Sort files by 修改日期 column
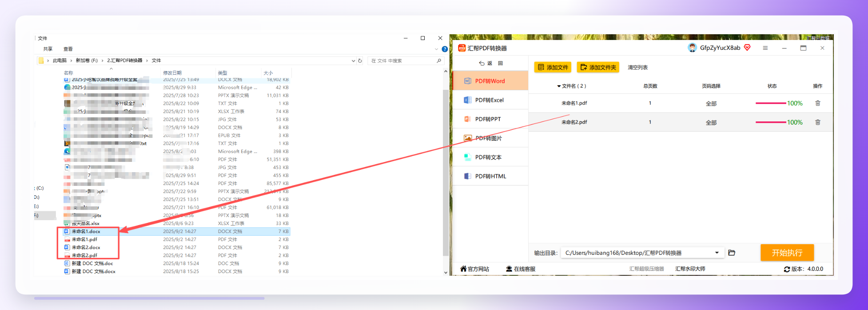The image size is (868, 310). tap(172, 72)
